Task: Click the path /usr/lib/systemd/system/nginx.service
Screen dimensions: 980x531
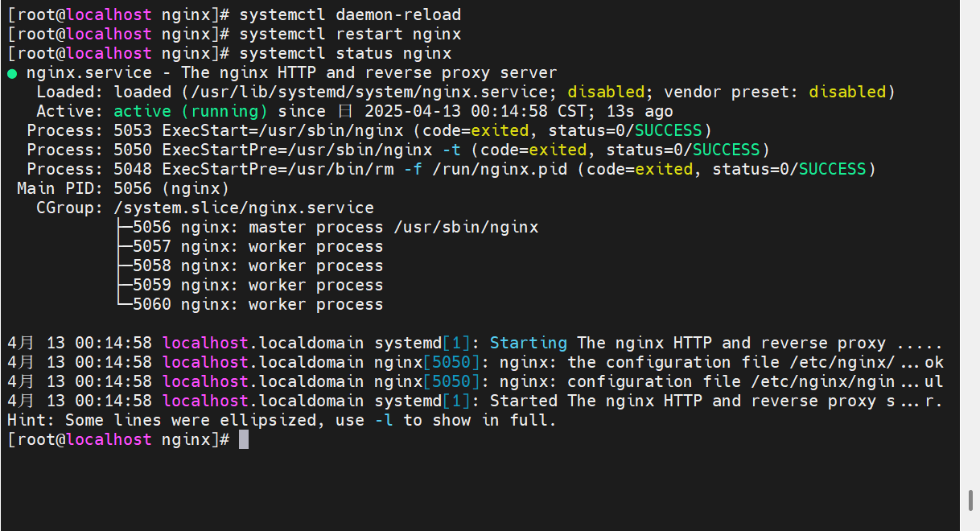Action: point(374,92)
